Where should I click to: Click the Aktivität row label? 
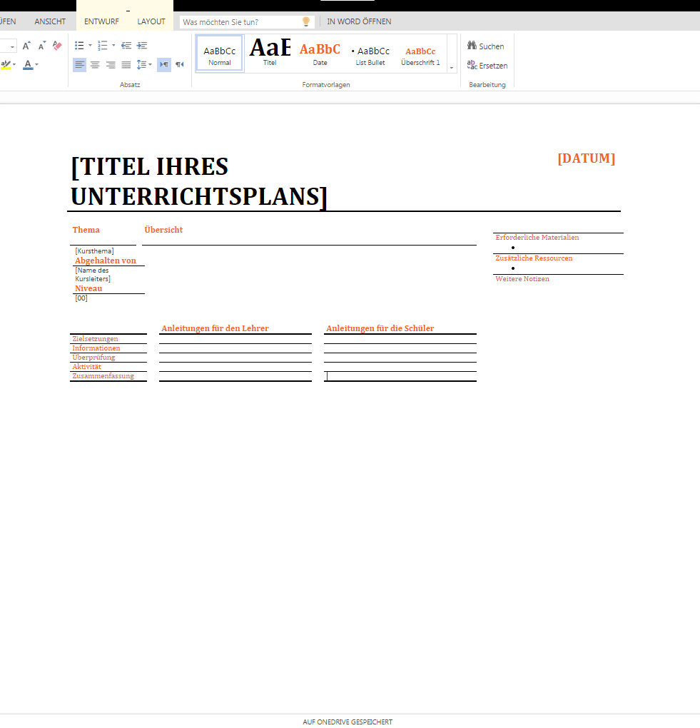coord(87,367)
